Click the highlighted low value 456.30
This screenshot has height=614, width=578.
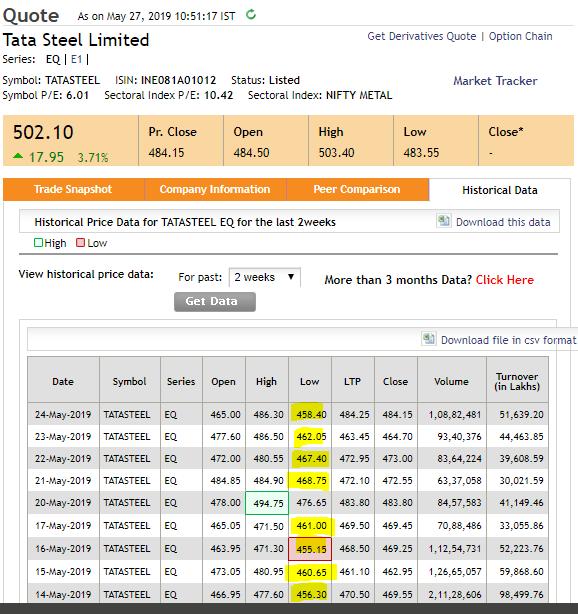click(x=311, y=594)
